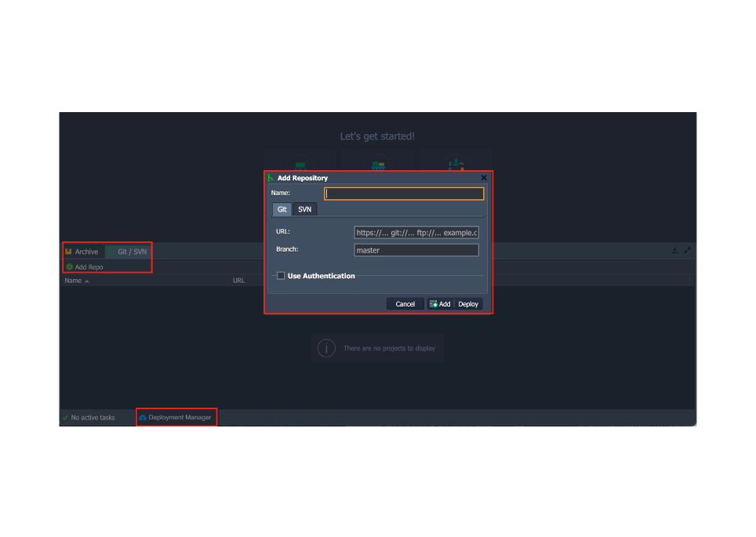Click the Deploy button
756x537 pixels.
point(468,304)
